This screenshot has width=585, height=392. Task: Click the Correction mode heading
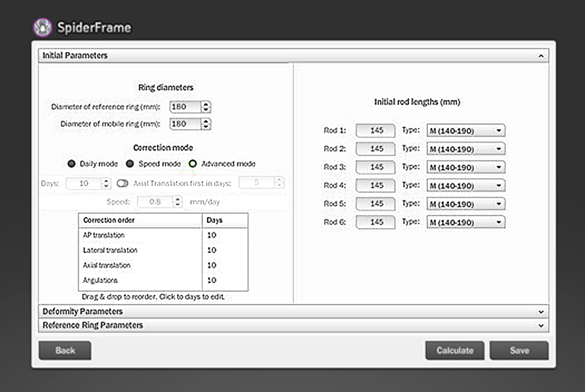(163, 148)
